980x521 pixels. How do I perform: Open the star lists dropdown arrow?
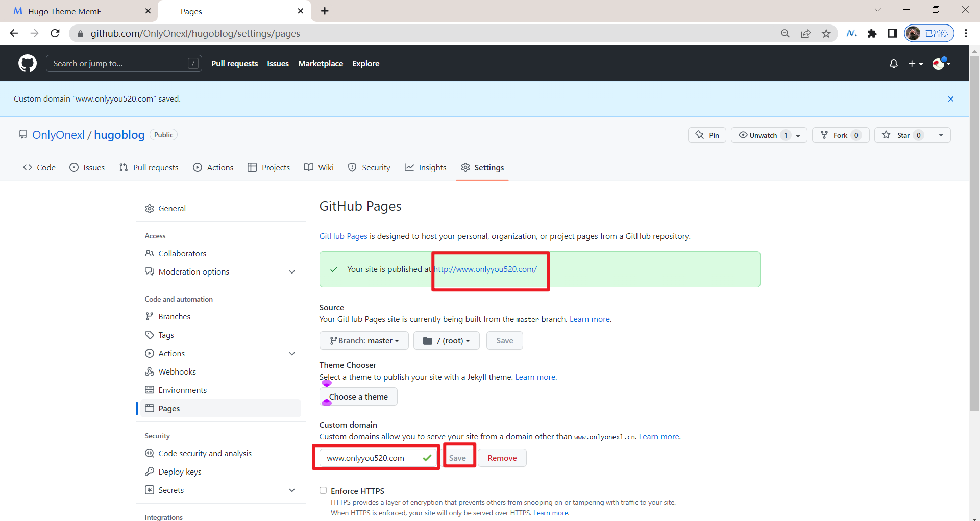(941, 135)
